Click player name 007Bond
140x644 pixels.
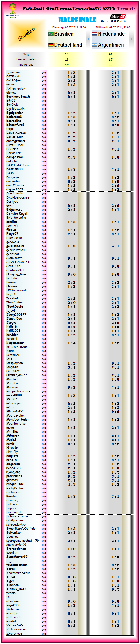tap(13, 76)
